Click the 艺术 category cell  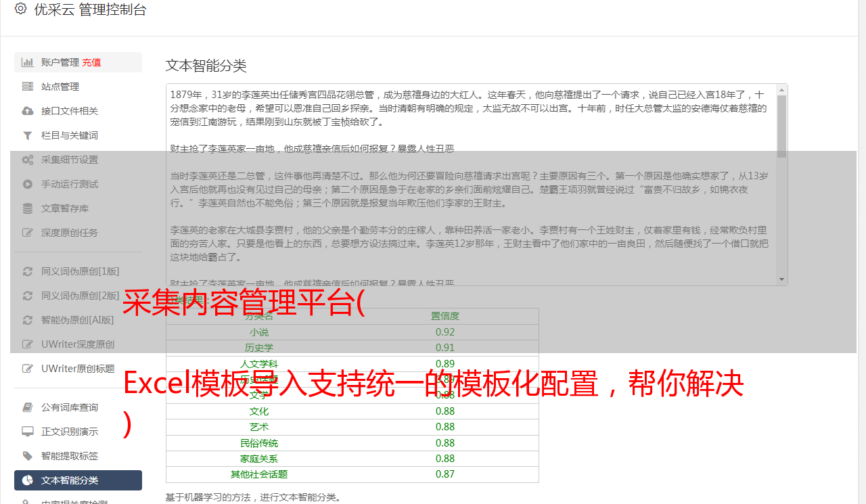[259, 427]
